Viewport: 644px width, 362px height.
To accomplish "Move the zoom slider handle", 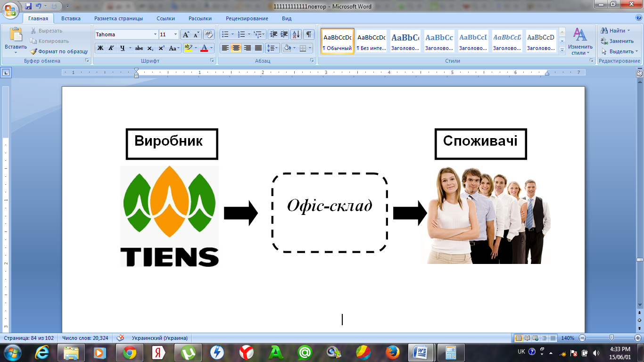I will pyautogui.click(x=611, y=338).
